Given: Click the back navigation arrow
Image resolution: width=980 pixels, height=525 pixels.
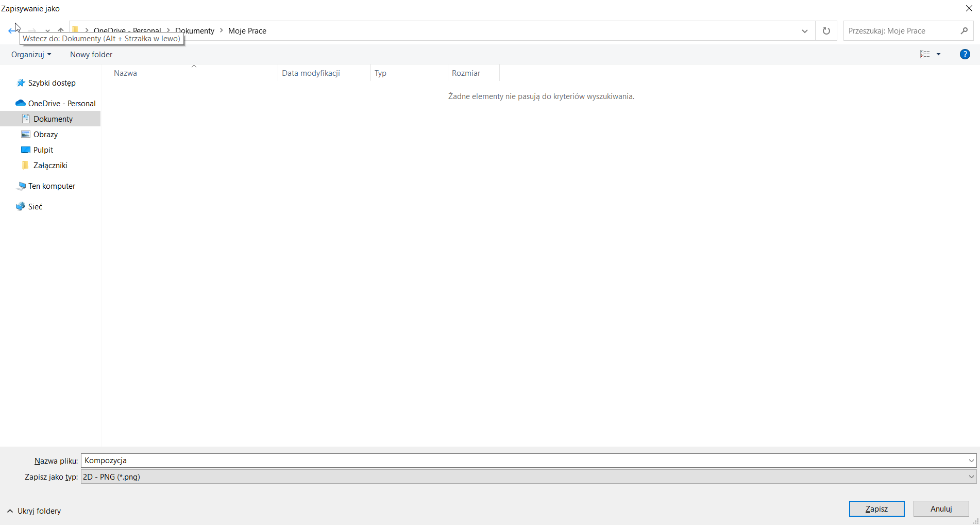Looking at the screenshot, I should 12,31.
